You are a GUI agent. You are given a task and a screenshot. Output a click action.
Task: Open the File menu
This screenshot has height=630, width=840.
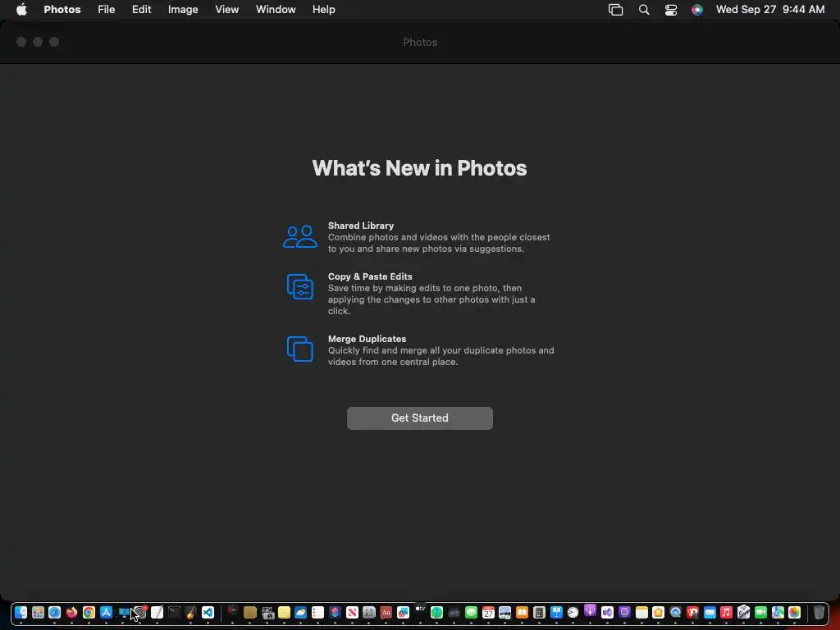pos(106,10)
